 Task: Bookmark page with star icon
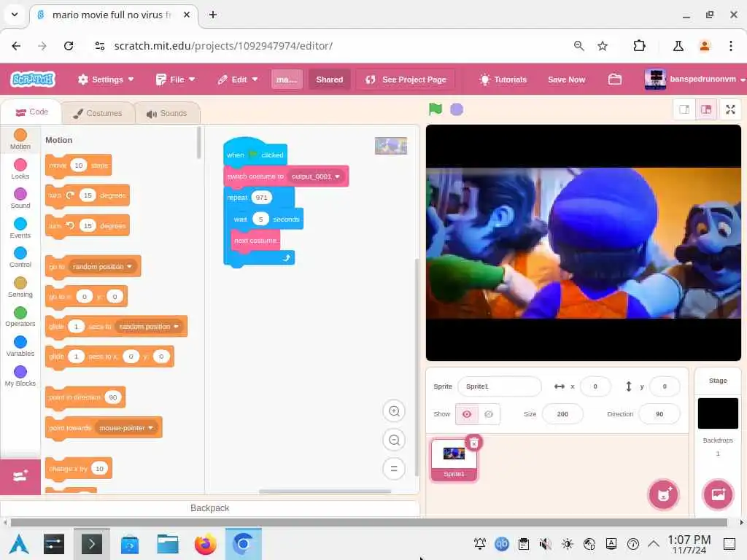602,46
